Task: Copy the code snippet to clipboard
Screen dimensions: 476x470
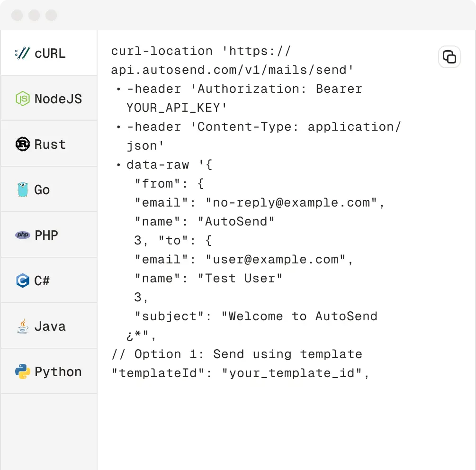Action: 449,57
